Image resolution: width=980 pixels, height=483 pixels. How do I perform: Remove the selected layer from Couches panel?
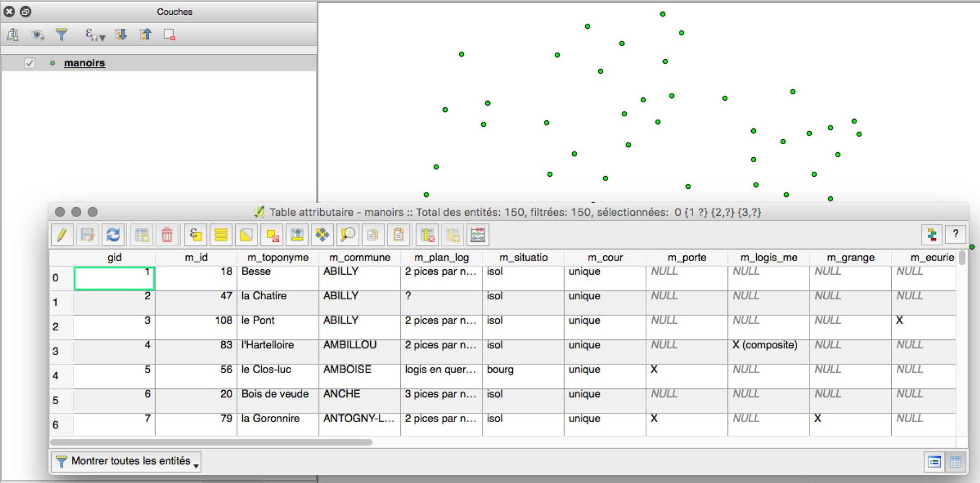169,35
